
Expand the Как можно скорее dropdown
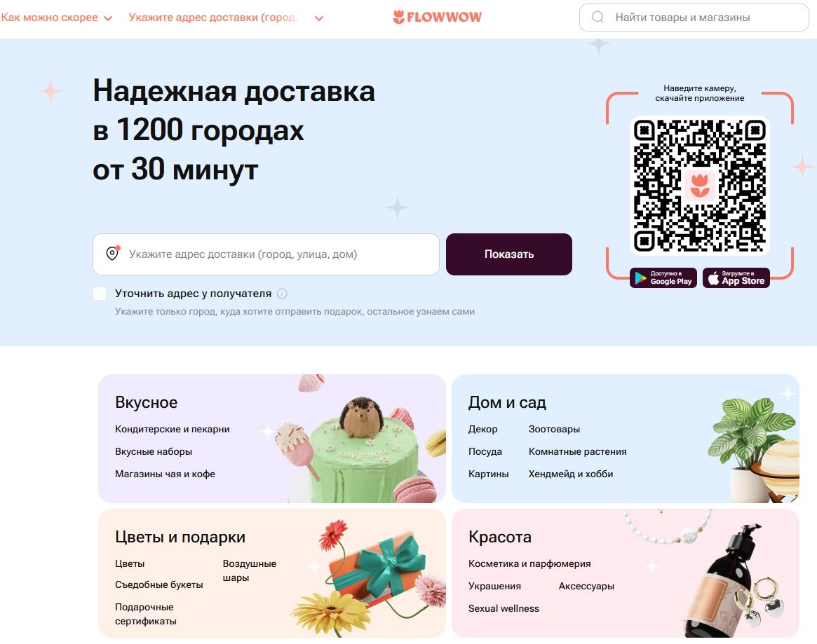click(56, 18)
